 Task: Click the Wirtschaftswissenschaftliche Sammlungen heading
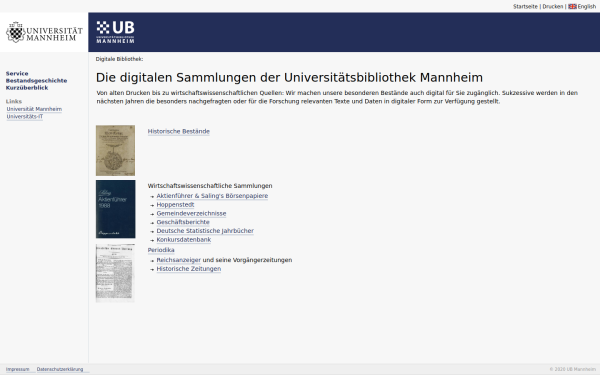(210, 186)
